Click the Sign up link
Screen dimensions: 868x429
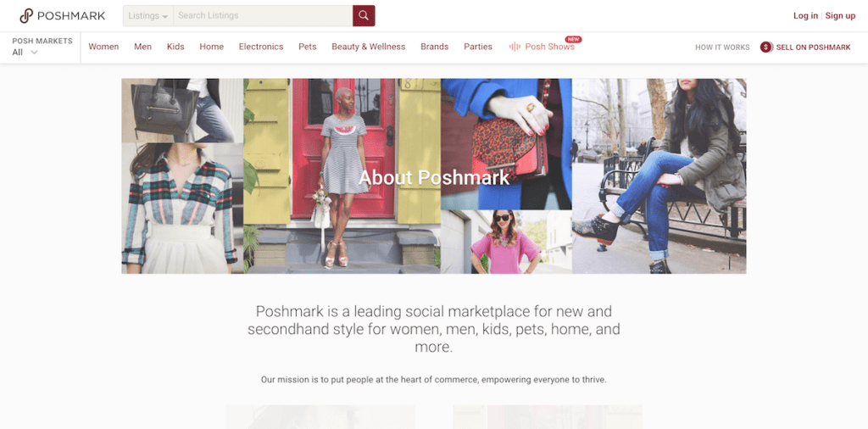(x=840, y=16)
